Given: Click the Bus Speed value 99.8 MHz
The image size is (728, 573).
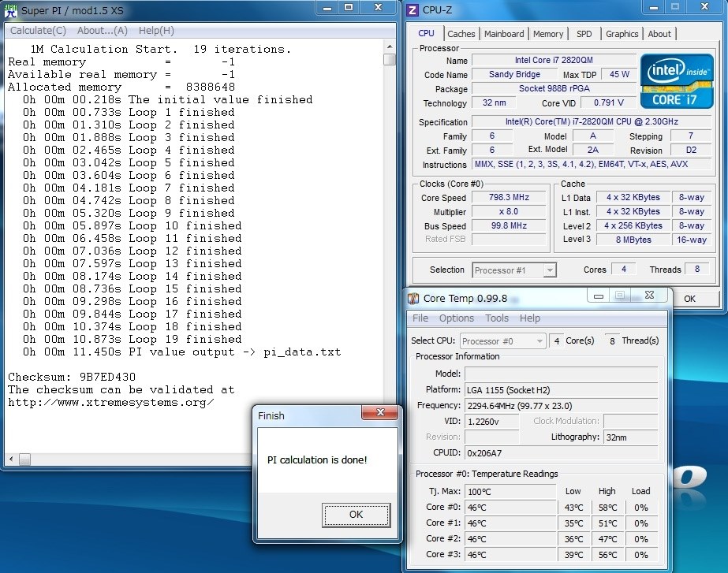Looking at the screenshot, I should (x=509, y=226).
